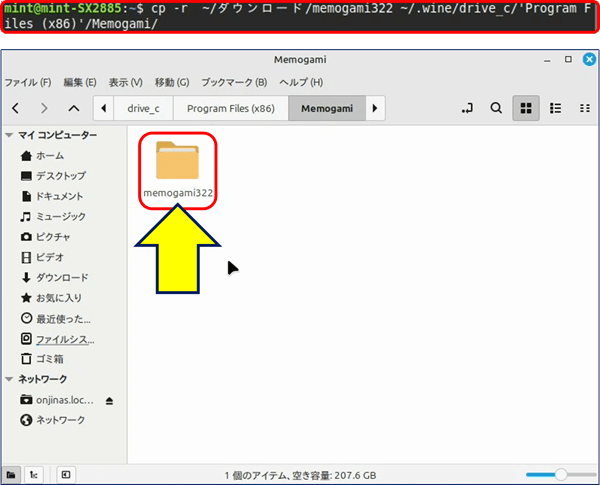Close the Memogami window
Viewport: 600px width, 485px height.
(589, 59)
